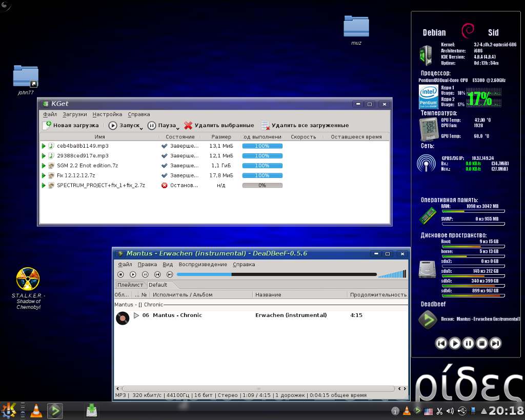Viewport: 525px width, 420px height.
Task: Select the ceb4ba8b1149.mp3 download
Action: (x=83, y=146)
